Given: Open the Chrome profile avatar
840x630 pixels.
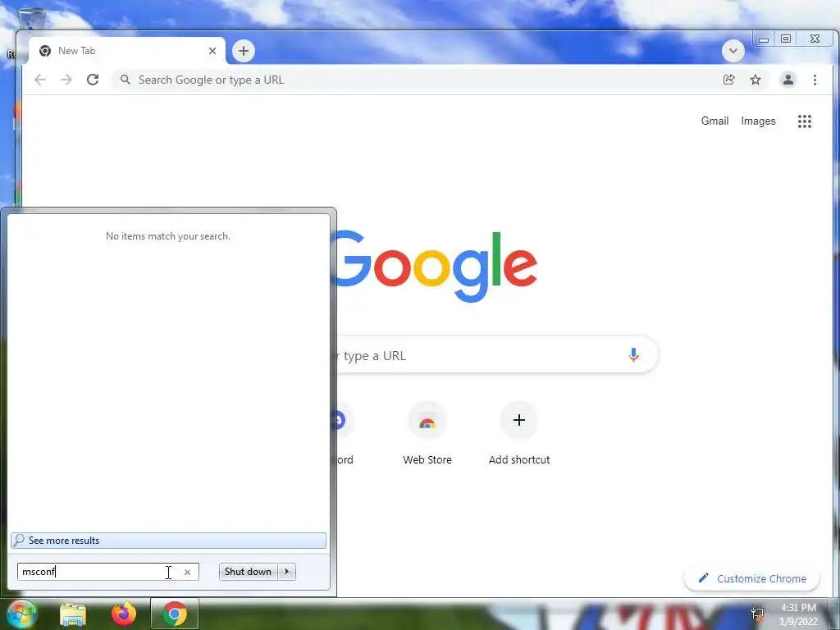Looking at the screenshot, I should pyautogui.click(x=788, y=80).
